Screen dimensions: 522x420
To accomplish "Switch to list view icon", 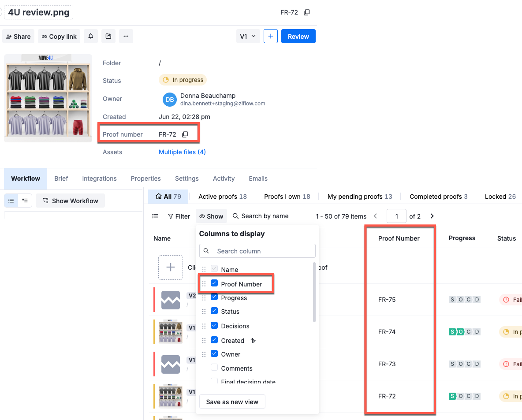I will point(11,201).
